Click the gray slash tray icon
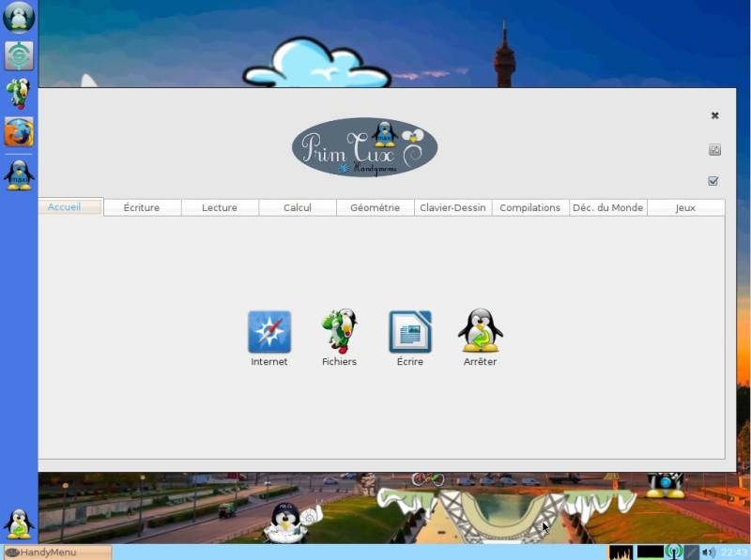The height and width of the screenshot is (560, 751). pyautogui.click(x=691, y=552)
